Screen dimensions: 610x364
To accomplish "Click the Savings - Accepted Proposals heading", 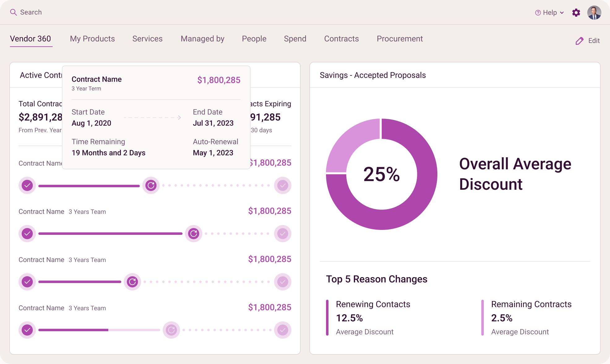I will pos(373,75).
